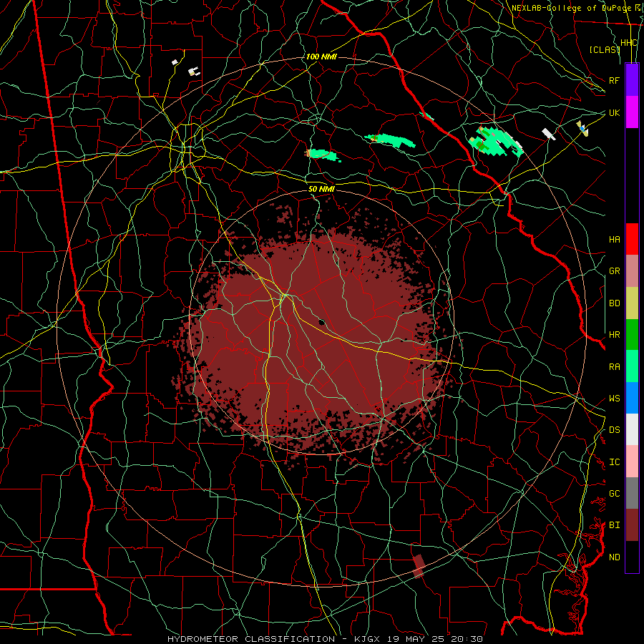Screen dimensions: 644x644
Task: Click the isolated BI patch near the southern ring
Action: pos(419,565)
